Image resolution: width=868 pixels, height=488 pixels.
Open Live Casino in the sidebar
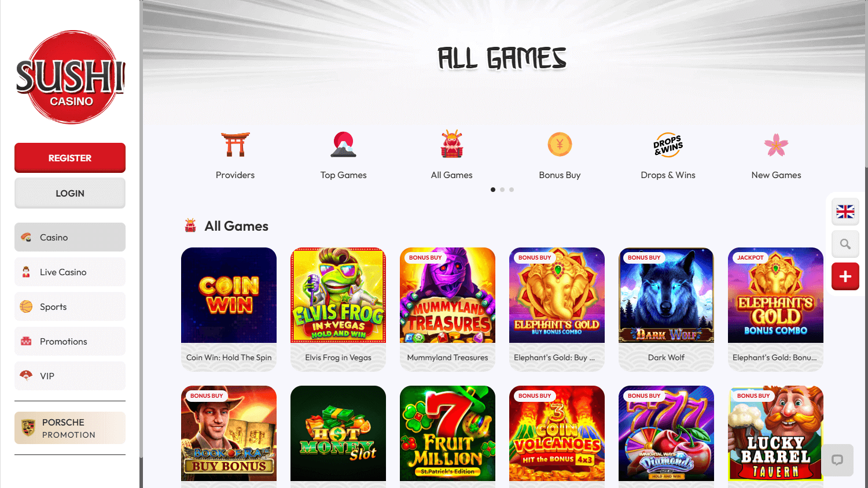point(70,272)
